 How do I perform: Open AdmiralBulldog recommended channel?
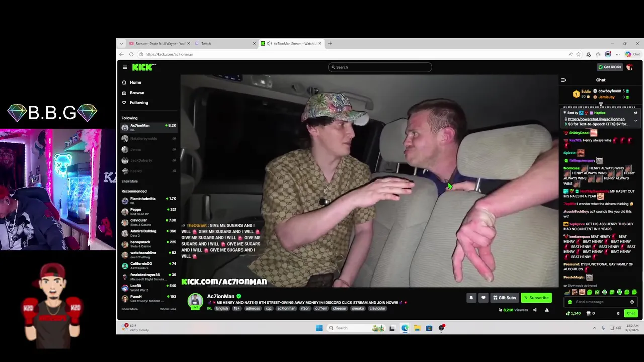point(149,233)
